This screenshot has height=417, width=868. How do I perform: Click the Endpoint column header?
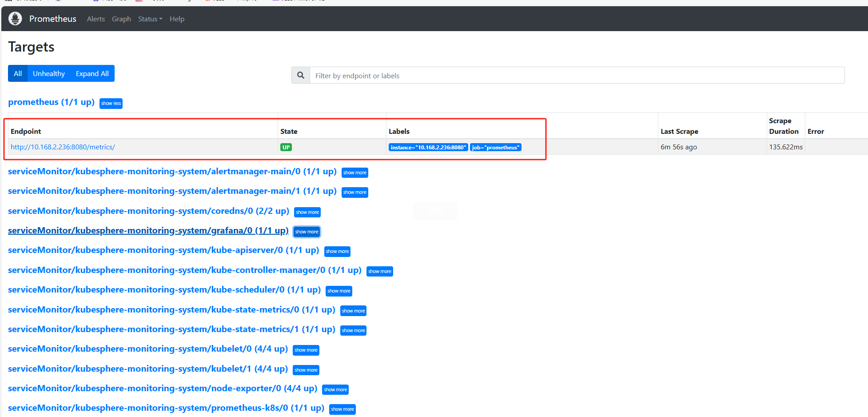(x=26, y=131)
